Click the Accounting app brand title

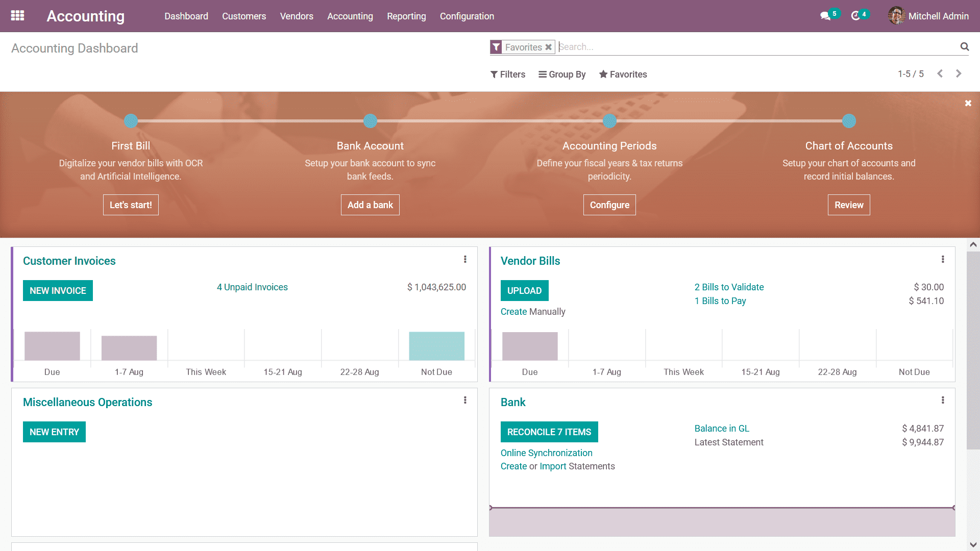(86, 16)
